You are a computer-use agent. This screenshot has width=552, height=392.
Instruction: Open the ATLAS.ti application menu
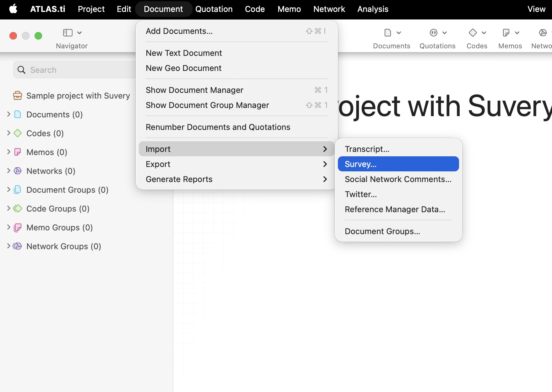[48, 9]
